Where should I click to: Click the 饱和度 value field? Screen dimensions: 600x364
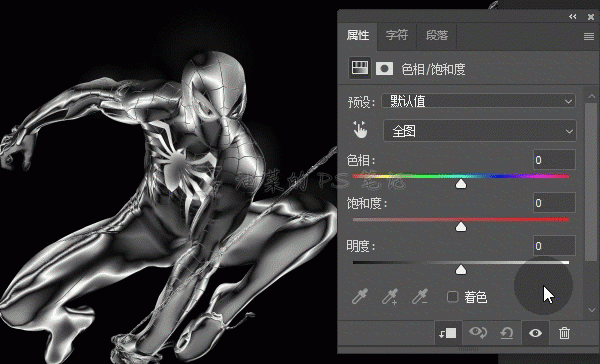tap(554, 202)
